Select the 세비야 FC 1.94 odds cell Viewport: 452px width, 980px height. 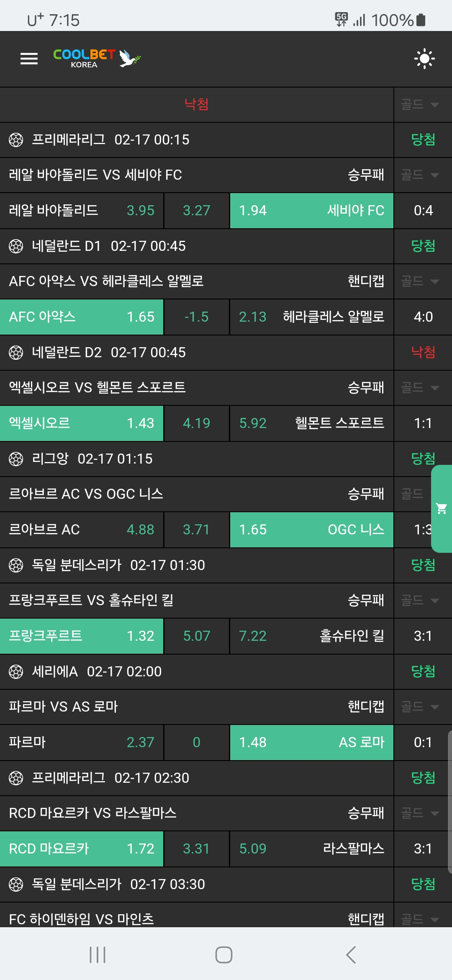(x=311, y=210)
